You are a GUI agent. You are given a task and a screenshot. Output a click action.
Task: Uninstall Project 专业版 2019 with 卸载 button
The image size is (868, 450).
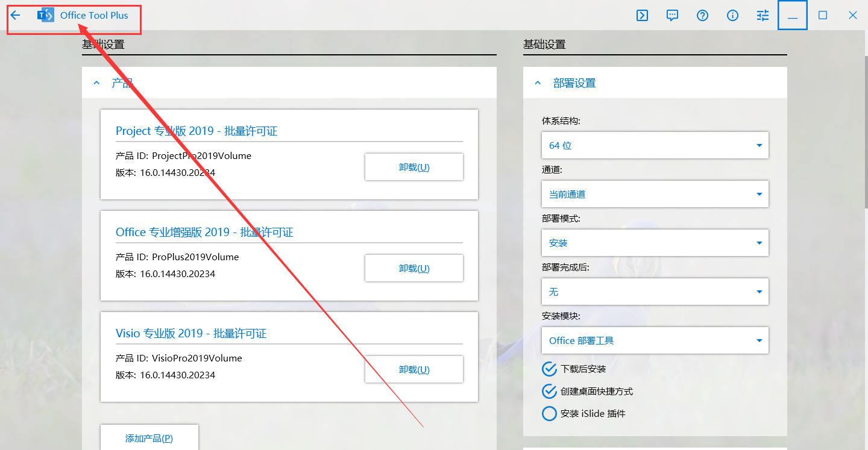click(x=414, y=167)
